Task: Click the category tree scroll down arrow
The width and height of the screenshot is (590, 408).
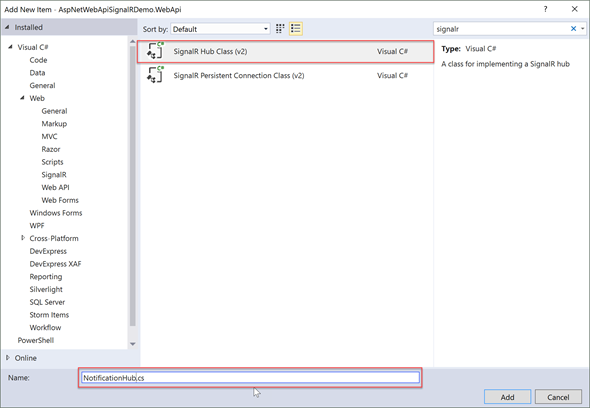Action: click(132, 344)
